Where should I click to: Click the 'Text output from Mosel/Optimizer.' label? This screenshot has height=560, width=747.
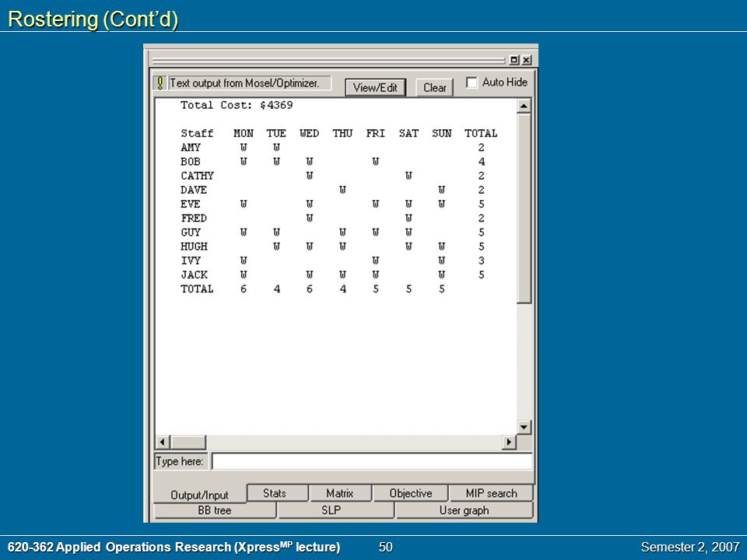coord(244,83)
